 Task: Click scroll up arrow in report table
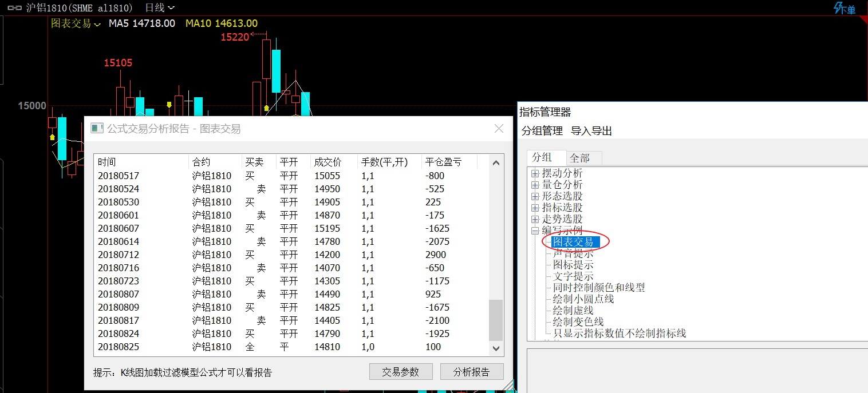pyautogui.click(x=496, y=163)
